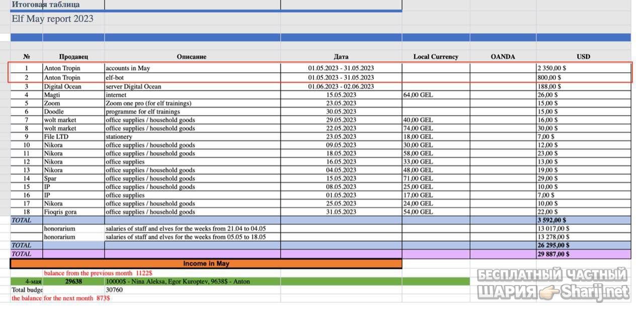644x317 pixels.
Task: Click the '22,00 $' amount cell
Action: click(x=583, y=212)
